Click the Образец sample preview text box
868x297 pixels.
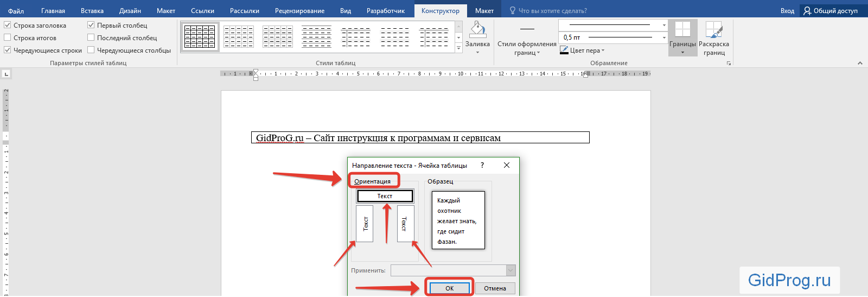coord(458,220)
